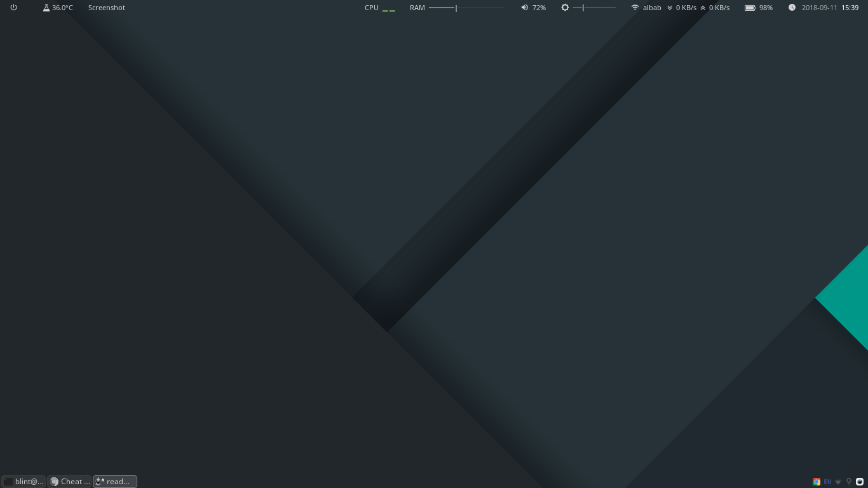Click the 15:39 time text

click(x=850, y=8)
